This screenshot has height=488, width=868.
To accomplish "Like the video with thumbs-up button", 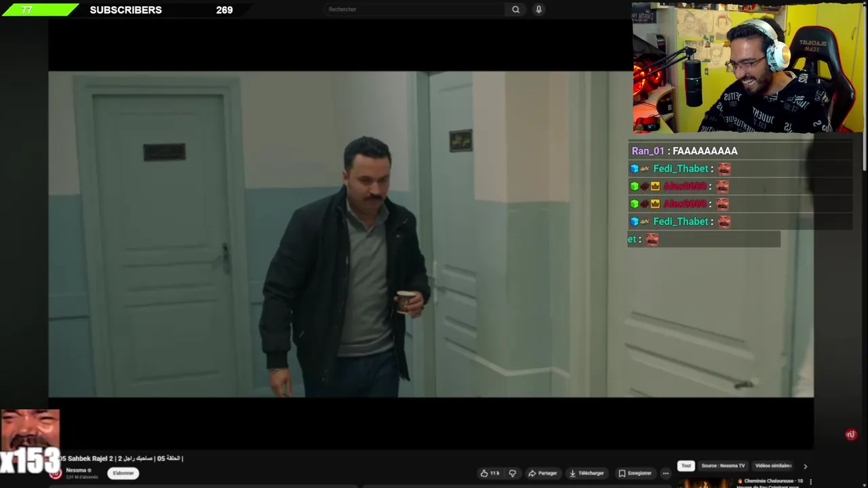I will (490, 473).
